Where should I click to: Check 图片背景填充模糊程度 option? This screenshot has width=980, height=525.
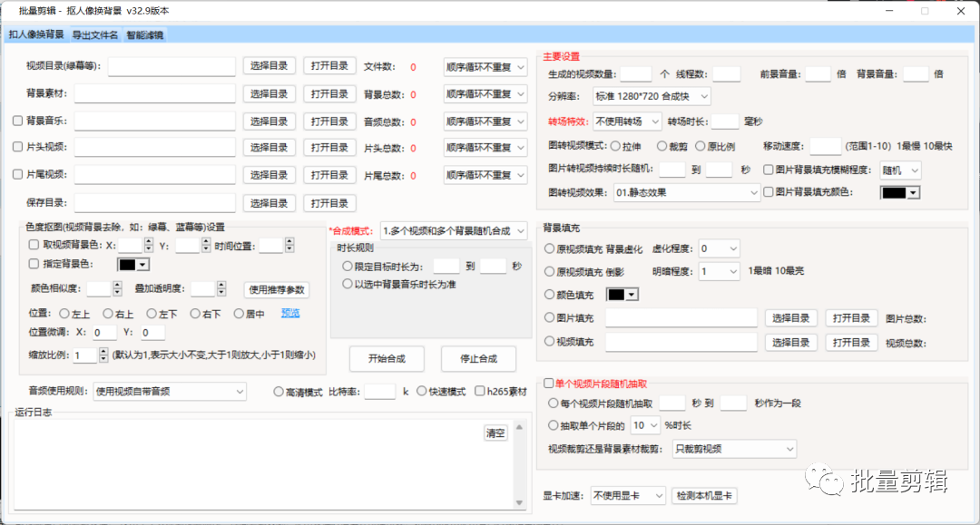point(769,170)
